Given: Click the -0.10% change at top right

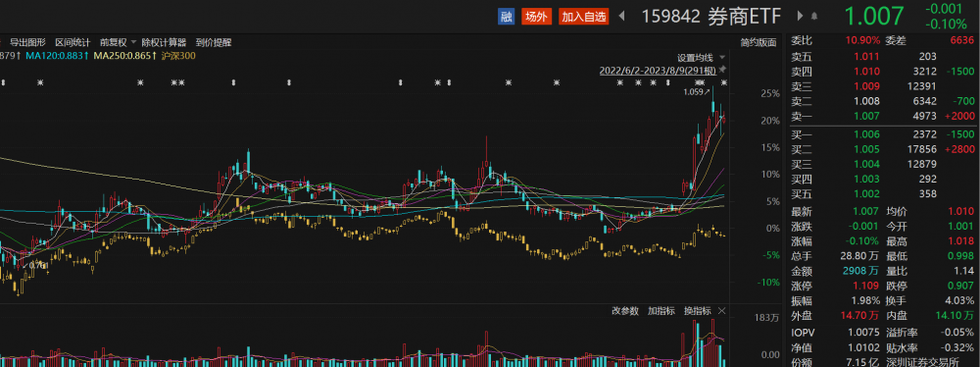Looking at the screenshot, I should coord(946,25).
